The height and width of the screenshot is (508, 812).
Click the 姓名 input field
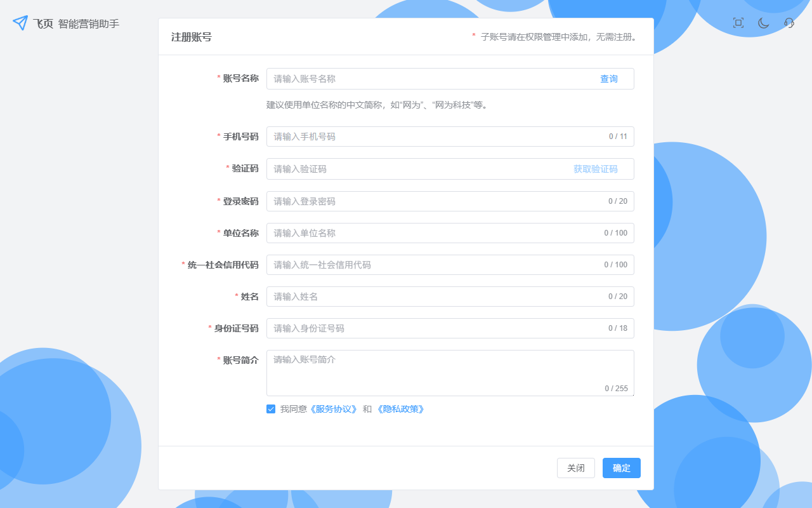click(431, 297)
